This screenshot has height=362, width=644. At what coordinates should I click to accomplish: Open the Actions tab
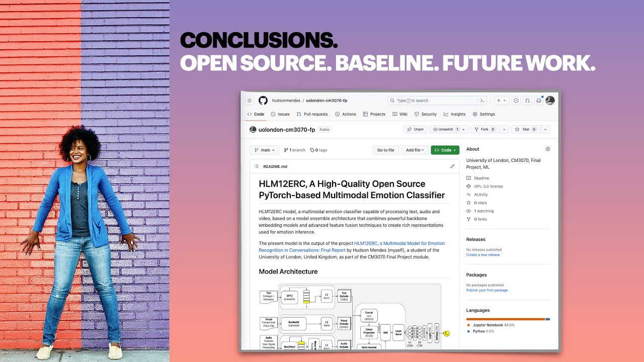(x=346, y=114)
